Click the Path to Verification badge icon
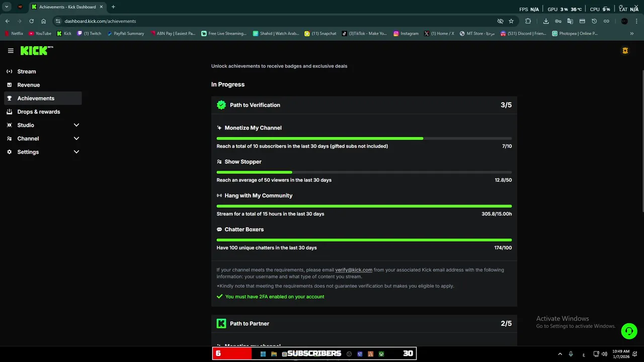644x362 pixels. [x=221, y=105]
